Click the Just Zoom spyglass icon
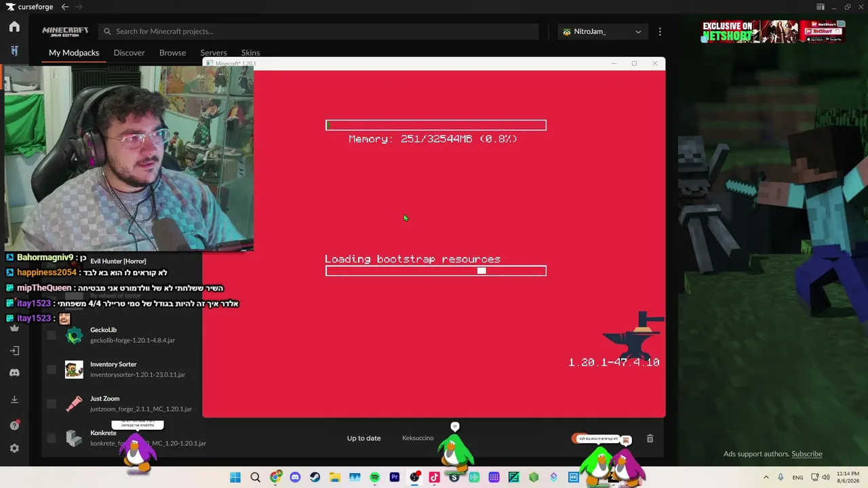 click(74, 404)
